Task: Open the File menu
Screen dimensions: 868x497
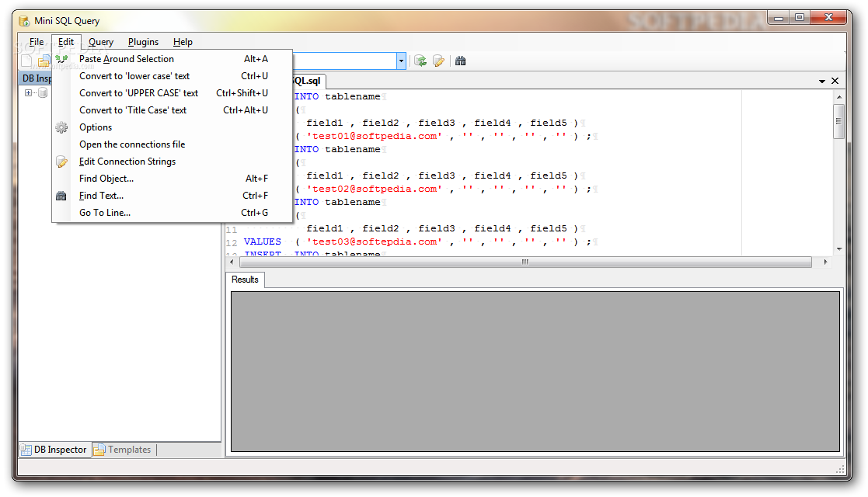Action: pos(37,42)
